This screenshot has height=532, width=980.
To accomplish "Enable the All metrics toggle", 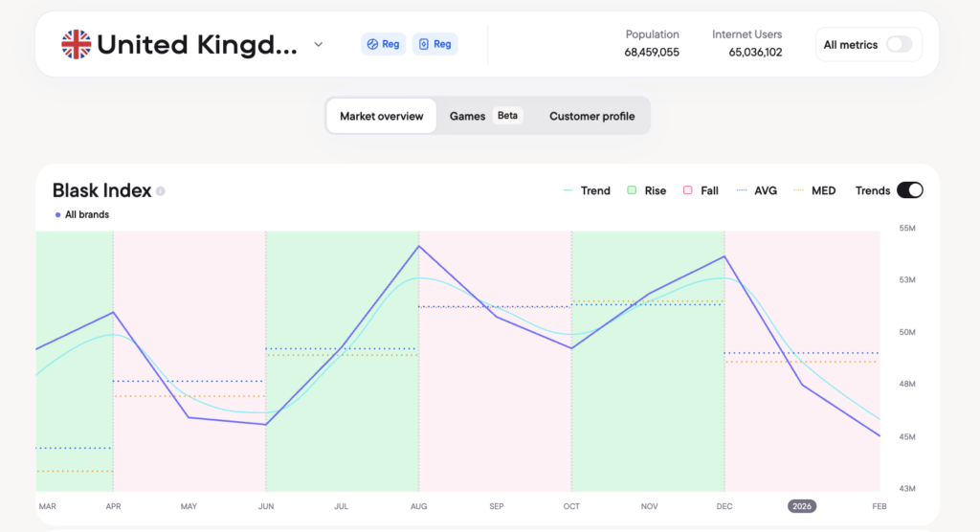I will [899, 44].
